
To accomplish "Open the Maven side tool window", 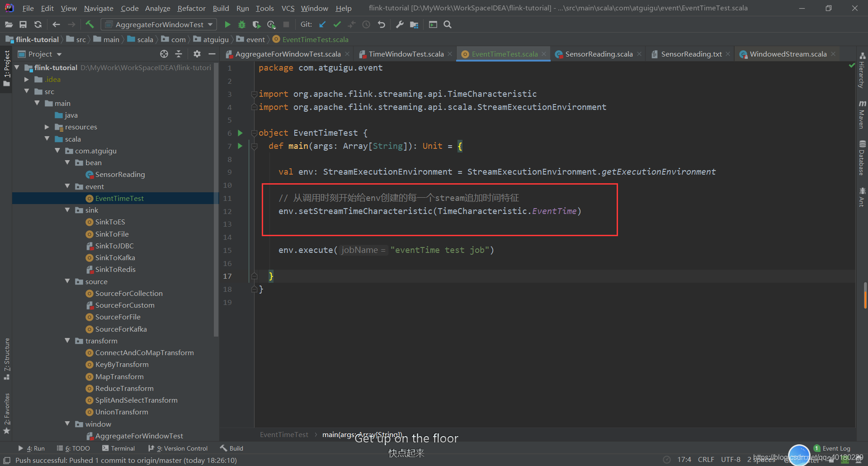I will coord(862,114).
